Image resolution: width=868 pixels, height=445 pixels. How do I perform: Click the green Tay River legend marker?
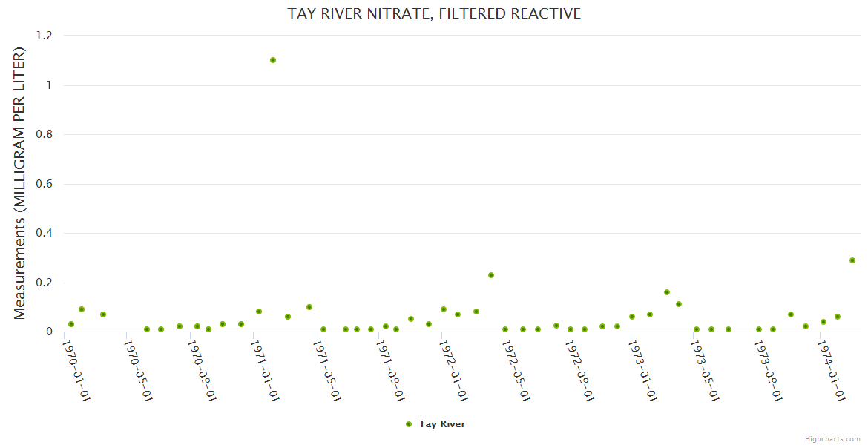tap(409, 424)
